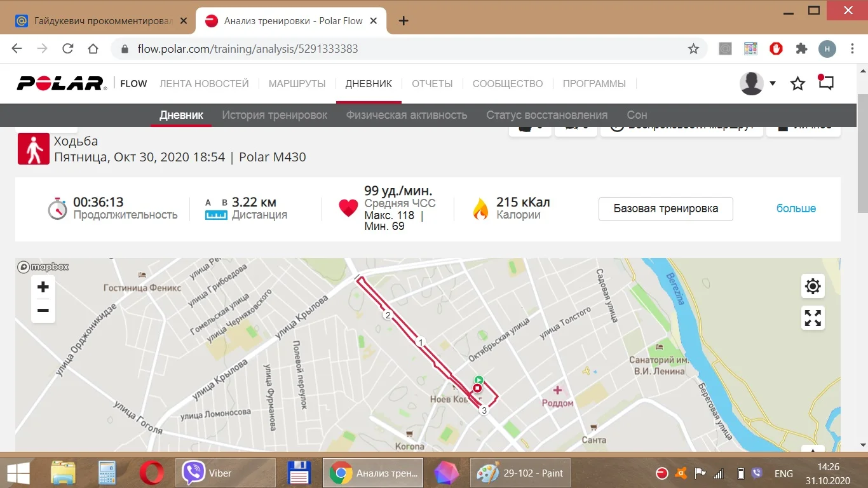
Task: Expand map to fullscreen
Action: (813, 318)
